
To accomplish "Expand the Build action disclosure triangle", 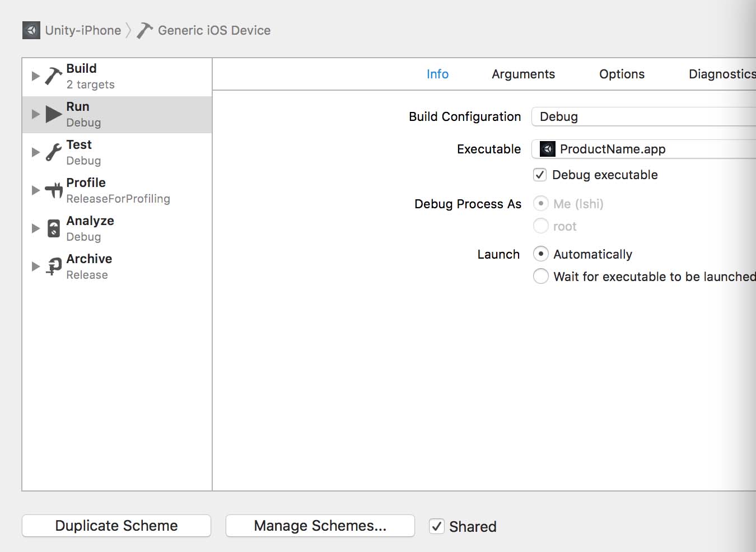I will (x=36, y=76).
